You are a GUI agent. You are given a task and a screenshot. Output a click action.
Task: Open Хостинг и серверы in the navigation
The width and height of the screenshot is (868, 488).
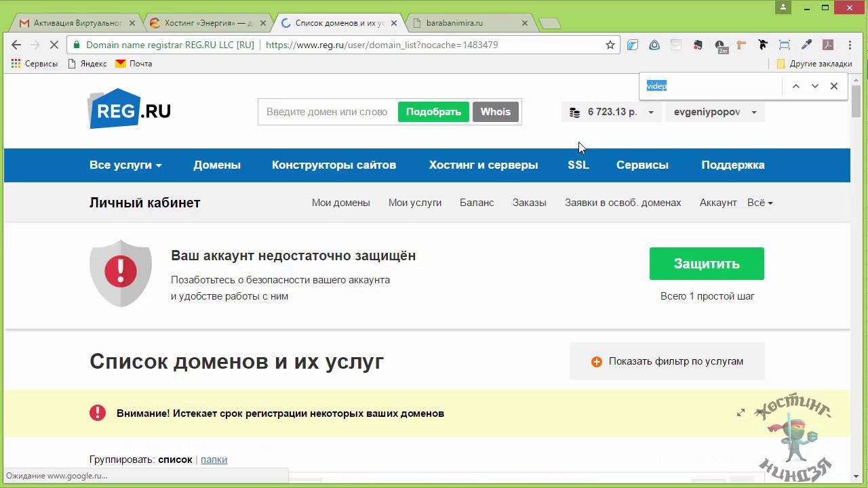point(484,165)
